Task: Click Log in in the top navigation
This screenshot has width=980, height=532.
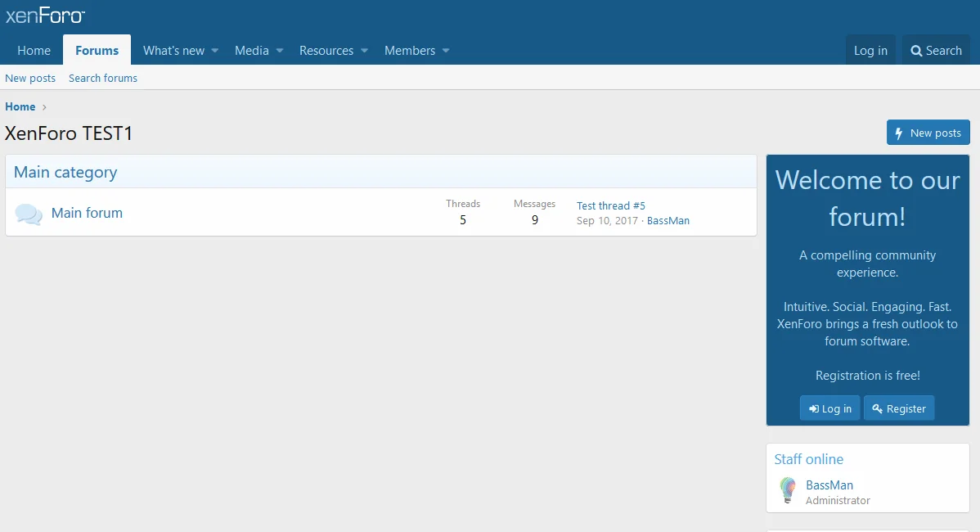Action: (870, 51)
